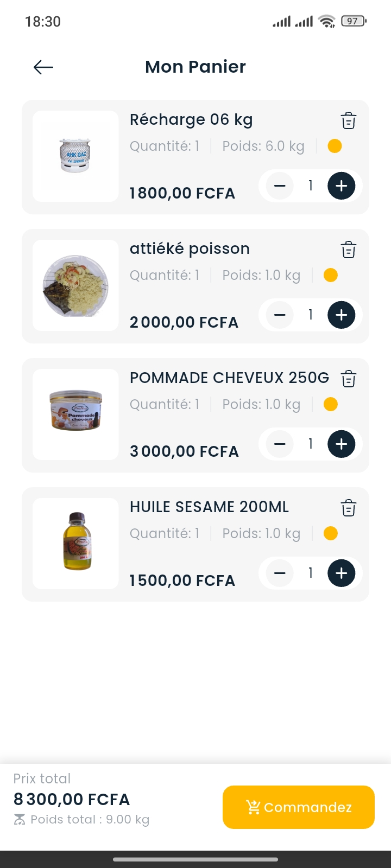
Task: Tap the HUILE SESAME 200ML title
Action: click(x=209, y=507)
